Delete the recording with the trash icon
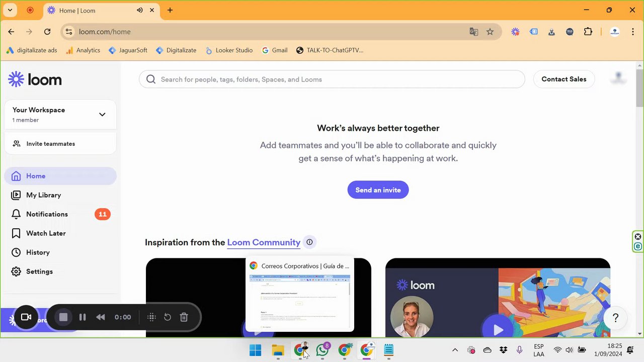644x362 pixels. coord(184,317)
